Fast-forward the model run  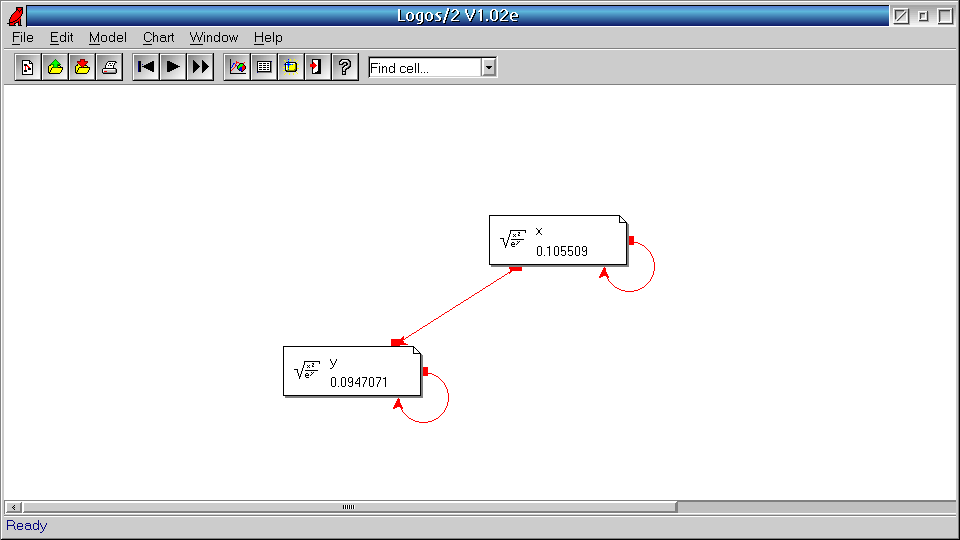(201, 67)
